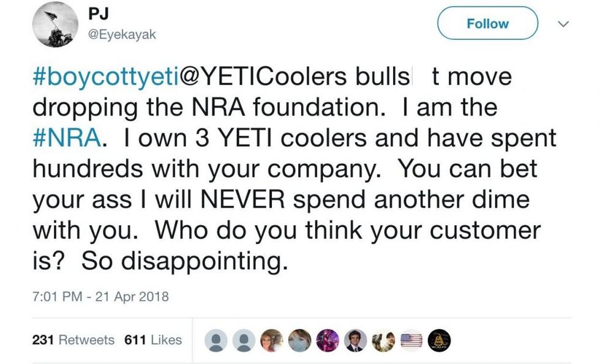
Task: Open the #NRA hashtag link
Action: tap(66, 138)
